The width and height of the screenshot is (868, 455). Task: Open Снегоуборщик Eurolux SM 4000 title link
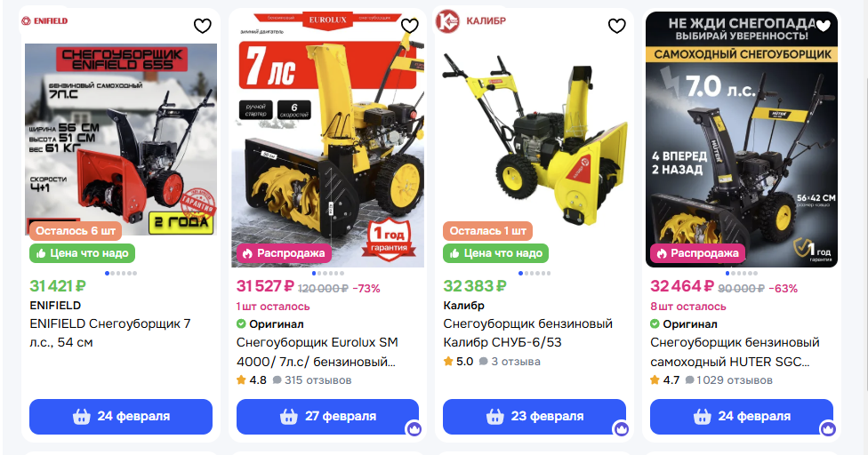pos(317,352)
